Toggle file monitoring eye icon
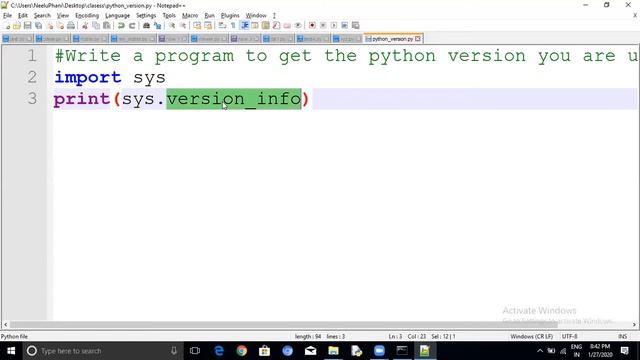 (298, 25)
